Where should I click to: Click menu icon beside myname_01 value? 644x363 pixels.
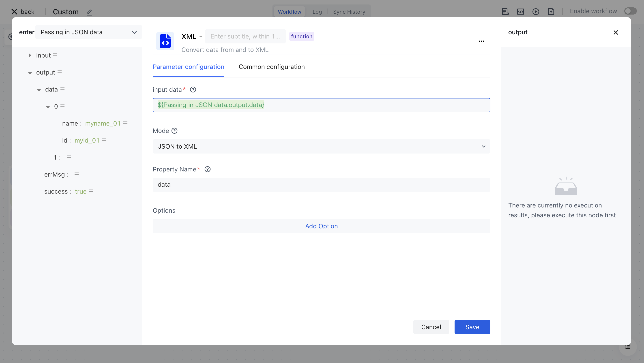125,123
